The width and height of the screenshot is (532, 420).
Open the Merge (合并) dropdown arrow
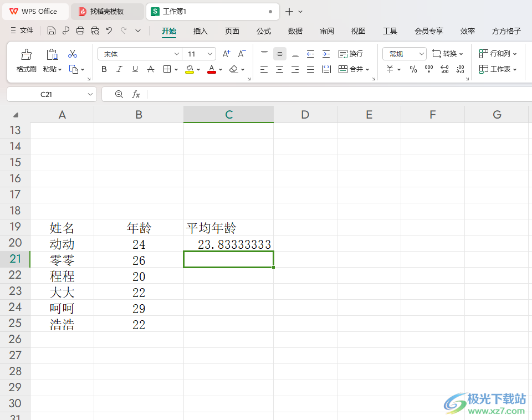click(x=367, y=70)
